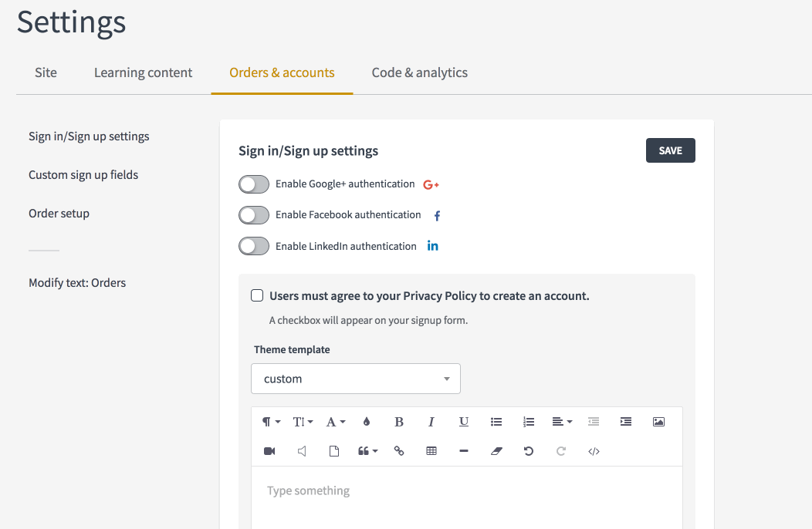Insert link using chain icon

[399, 451]
